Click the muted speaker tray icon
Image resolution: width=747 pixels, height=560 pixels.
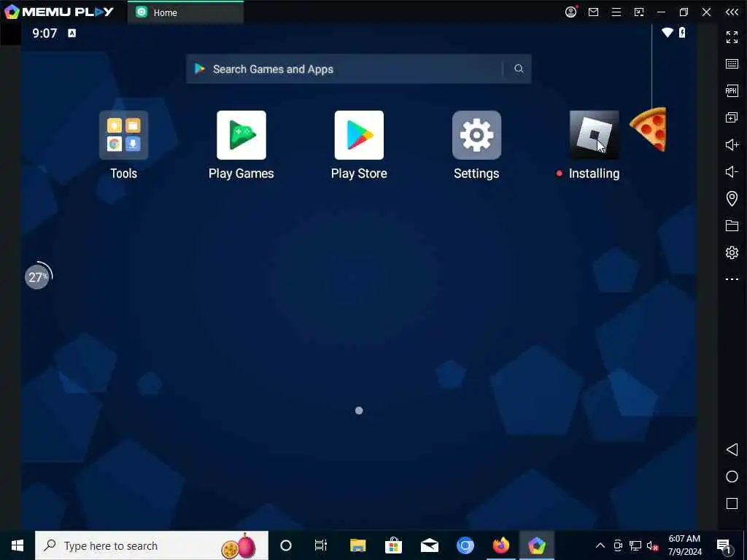(652, 545)
